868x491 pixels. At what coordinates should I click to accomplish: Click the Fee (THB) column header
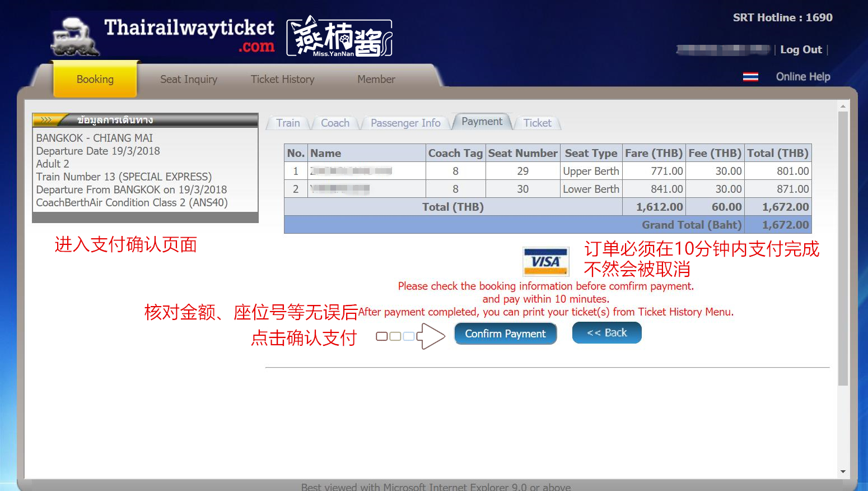pyautogui.click(x=715, y=153)
